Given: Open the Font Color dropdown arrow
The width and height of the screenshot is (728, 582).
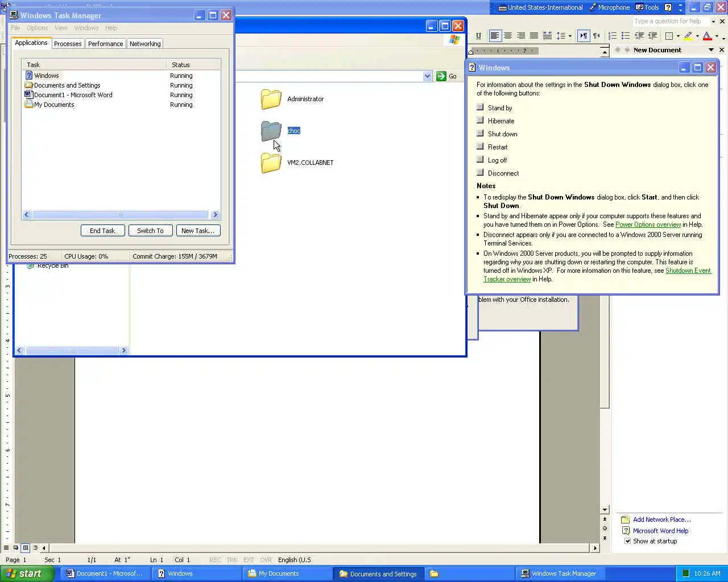Looking at the screenshot, I should coord(716,36).
